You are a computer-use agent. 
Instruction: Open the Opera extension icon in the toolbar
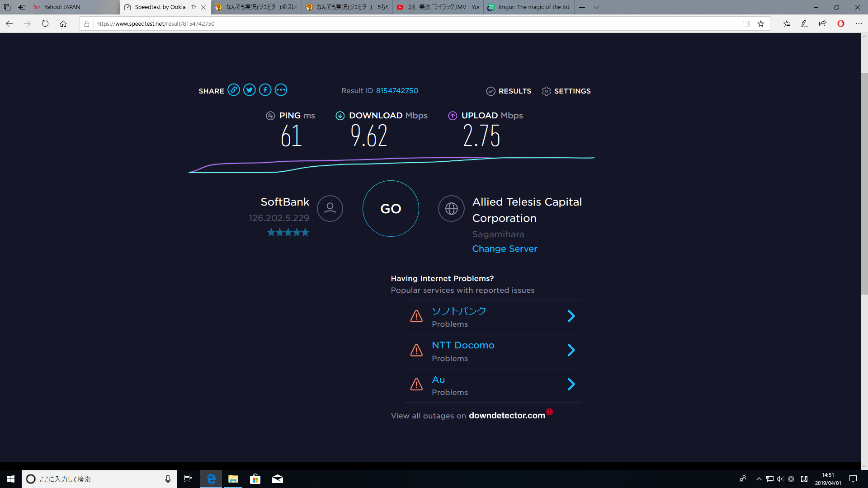pyautogui.click(x=840, y=23)
